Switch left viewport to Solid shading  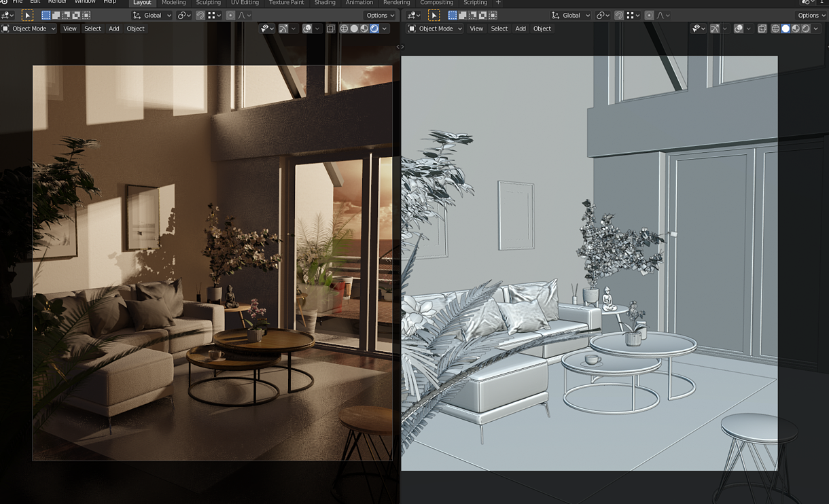[x=354, y=29]
